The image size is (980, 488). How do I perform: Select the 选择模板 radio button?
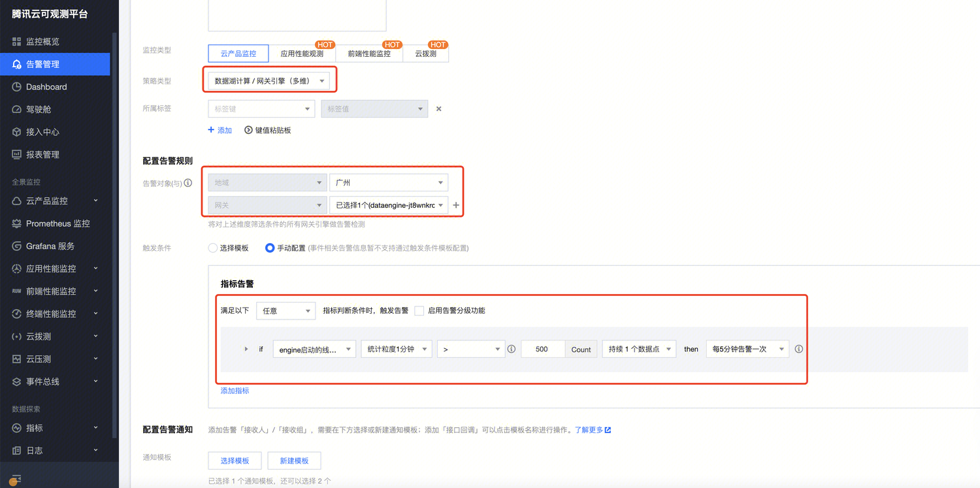212,248
